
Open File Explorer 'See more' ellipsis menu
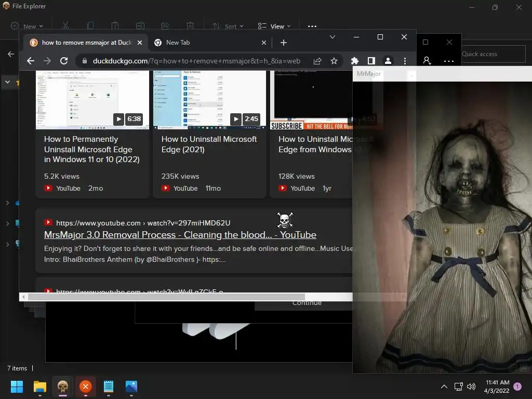click(x=312, y=26)
